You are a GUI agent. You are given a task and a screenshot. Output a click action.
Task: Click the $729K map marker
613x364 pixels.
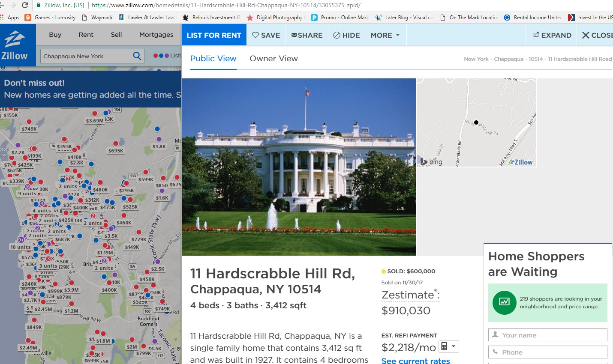click(139, 239)
